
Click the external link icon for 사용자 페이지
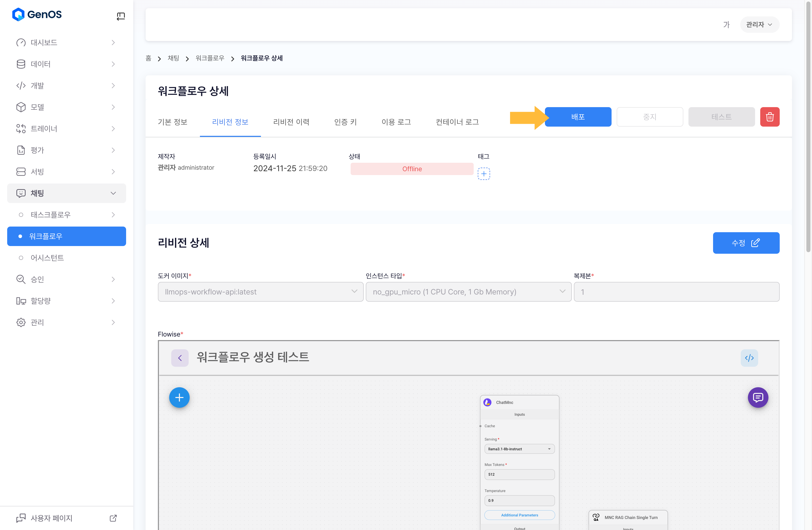tap(113, 518)
